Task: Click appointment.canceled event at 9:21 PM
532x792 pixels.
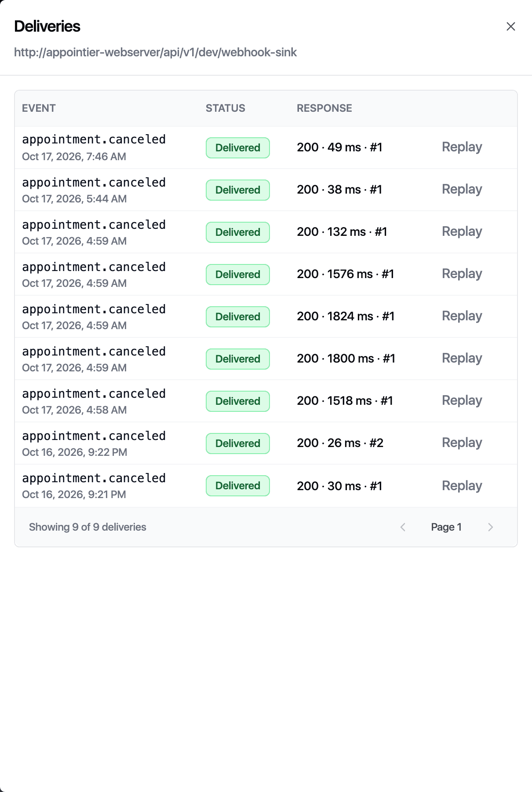Action: click(94, 478)
